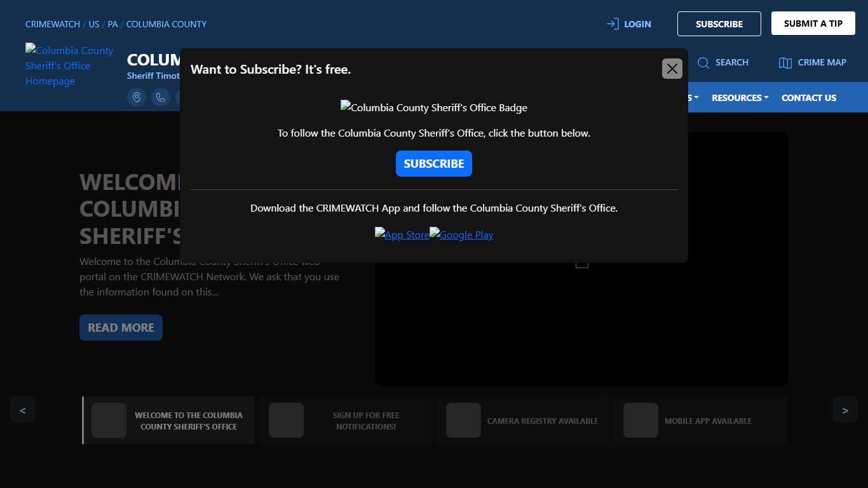Open Search via magnifying glass icon
The image size is (868, 488).
pos(703,62)
